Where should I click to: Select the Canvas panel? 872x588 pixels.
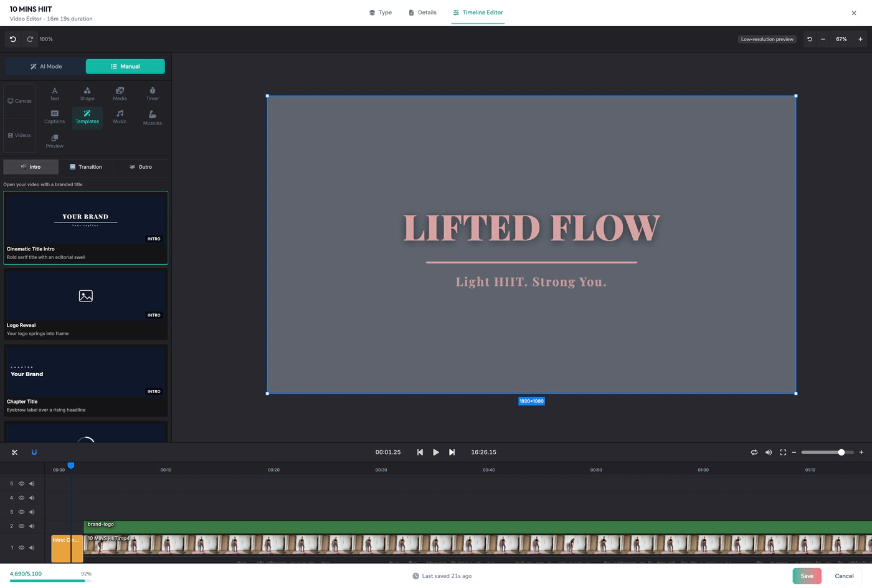pyautogui.click(x=19, y=101)
